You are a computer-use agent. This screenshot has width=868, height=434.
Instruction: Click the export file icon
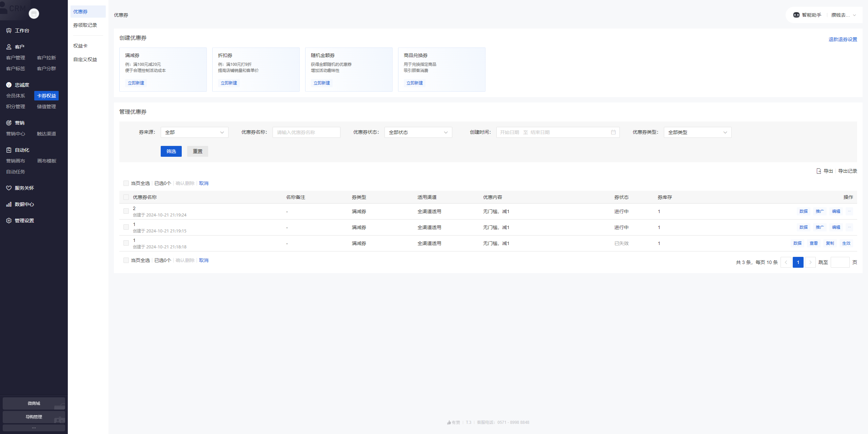click(x=818, y=171)
